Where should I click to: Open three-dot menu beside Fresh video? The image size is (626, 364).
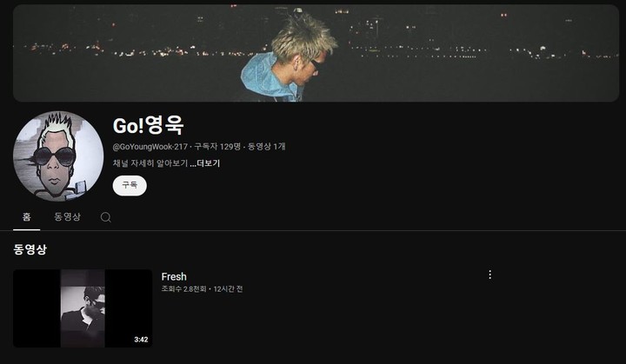point(489,275)
